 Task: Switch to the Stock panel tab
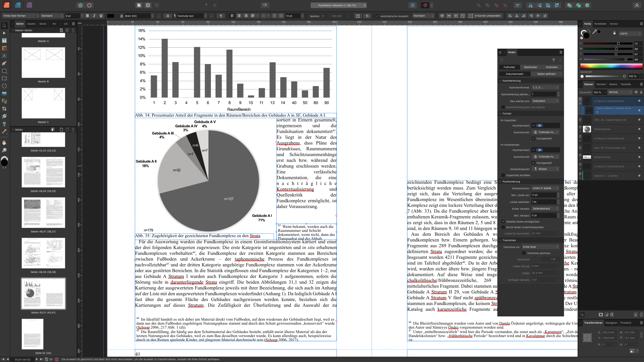[x=43, y=24]
